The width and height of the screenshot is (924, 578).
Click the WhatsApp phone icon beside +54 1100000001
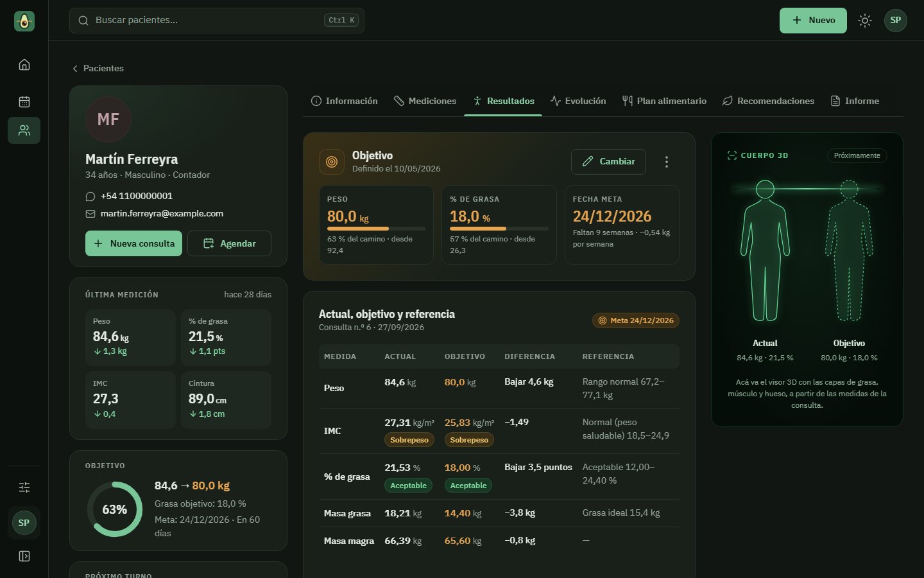pos(90,197)
